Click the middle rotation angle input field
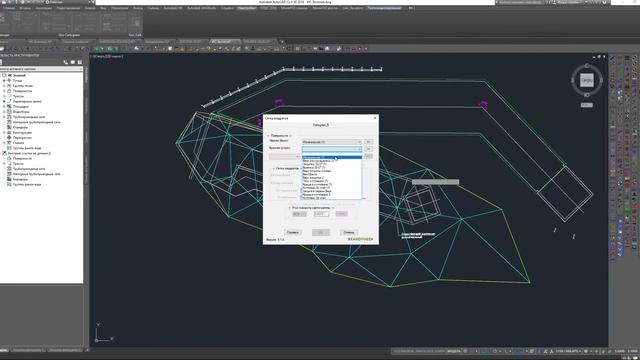Image resolution: width=640 pixels, height=360 pixels. (x=321, y=214)
